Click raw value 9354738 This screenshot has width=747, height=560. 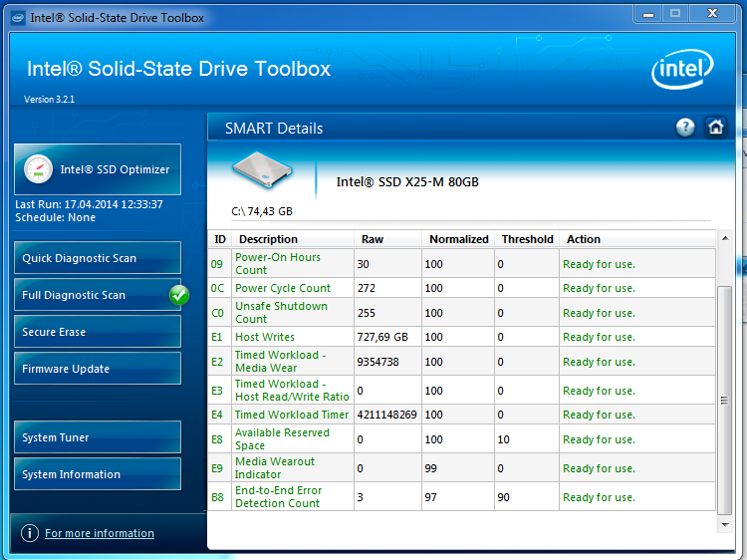(377, 362)
